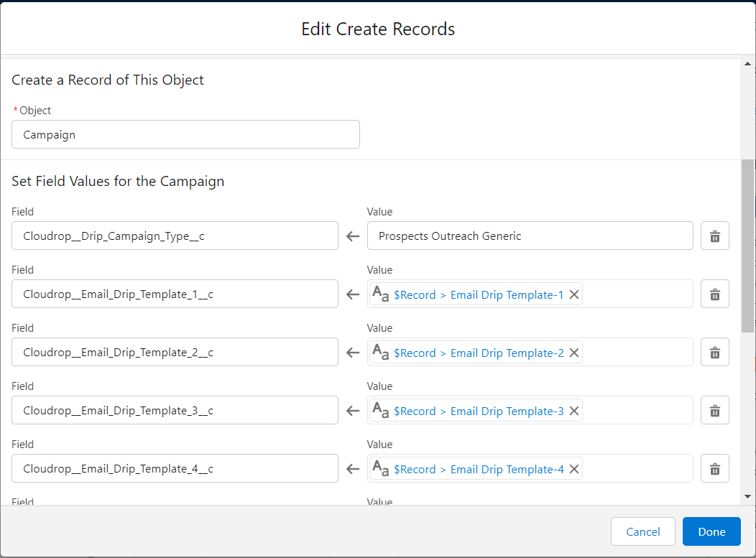
Task: Click the Prospects Outreach Generic value field
Action: (530, 236)
